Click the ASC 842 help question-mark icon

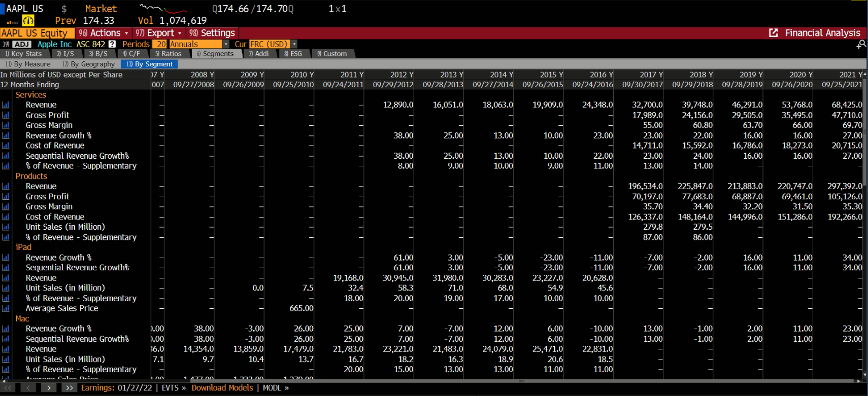tap(112, 44)
